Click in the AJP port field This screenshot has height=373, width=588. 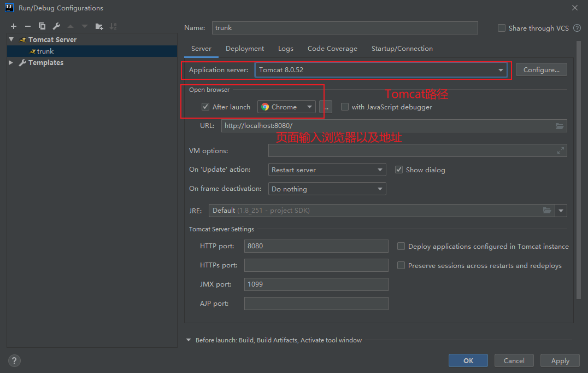pos(316,304)
